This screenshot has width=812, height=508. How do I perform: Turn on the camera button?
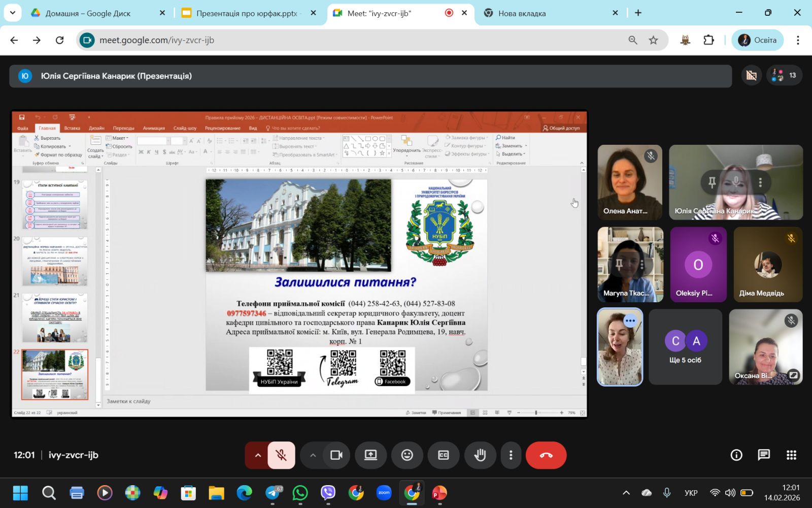coord(336,455)
